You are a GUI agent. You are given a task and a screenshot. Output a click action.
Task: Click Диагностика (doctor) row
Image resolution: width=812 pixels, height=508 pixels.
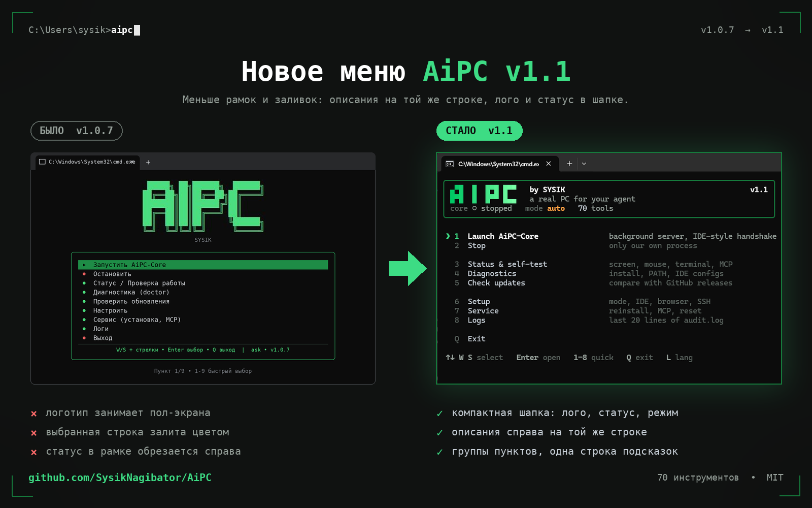tap(131, 292)
